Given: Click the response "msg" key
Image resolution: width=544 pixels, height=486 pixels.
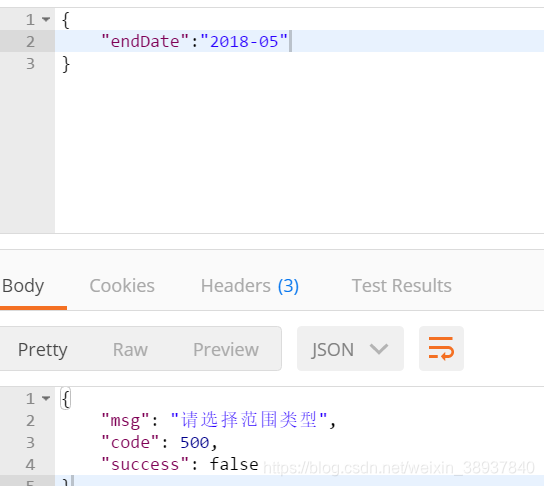Looking at the screenshot, I should [x=125, y=420].
